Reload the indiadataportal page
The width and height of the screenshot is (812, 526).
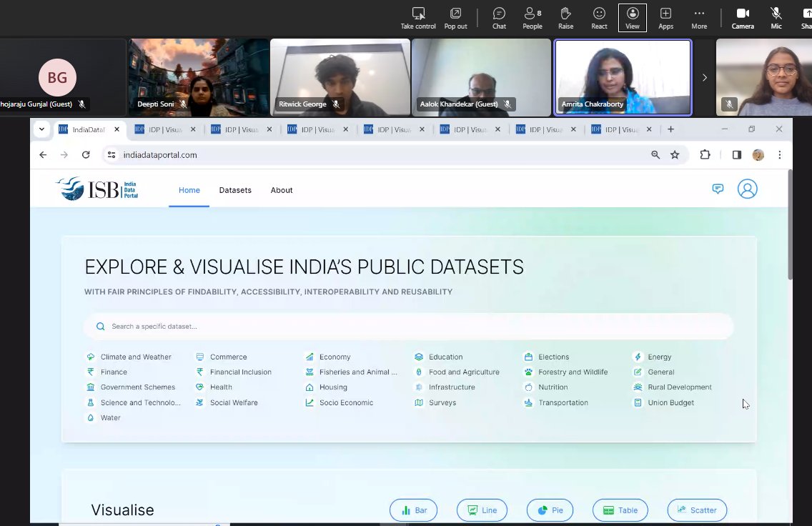pyautogui.click(x=86, y=155)
